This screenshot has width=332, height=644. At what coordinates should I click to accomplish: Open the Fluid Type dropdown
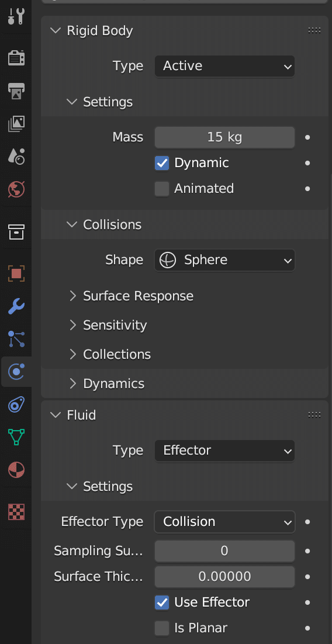coord(225,451)
